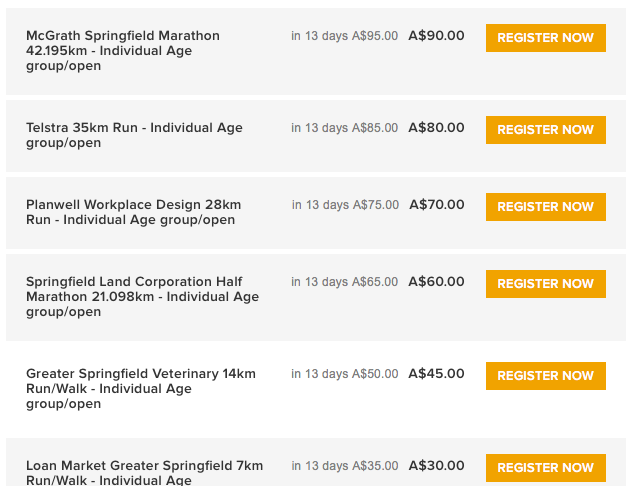Screen dimensions: 630x486
Task: Click the A$45.00 Veterinary 14km price
Action: click(x=436, y=374)
